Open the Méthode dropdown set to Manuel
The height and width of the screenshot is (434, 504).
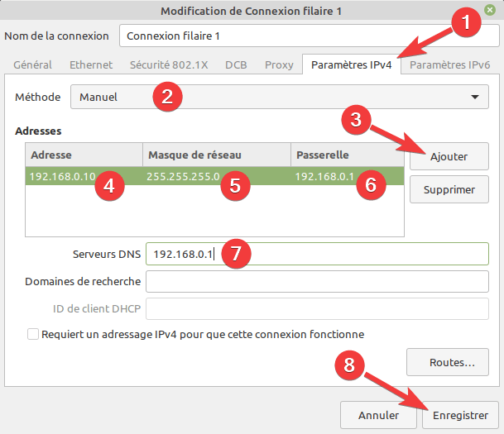[x=280, y=97]
